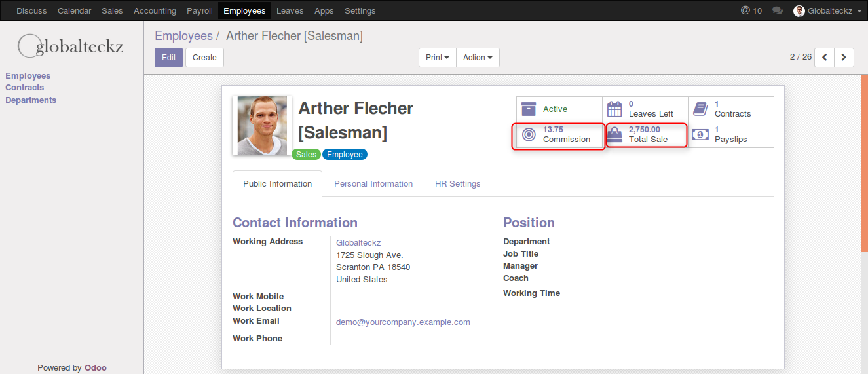
Task: Click the Leaves Left calendar icon
Action: 614,109
